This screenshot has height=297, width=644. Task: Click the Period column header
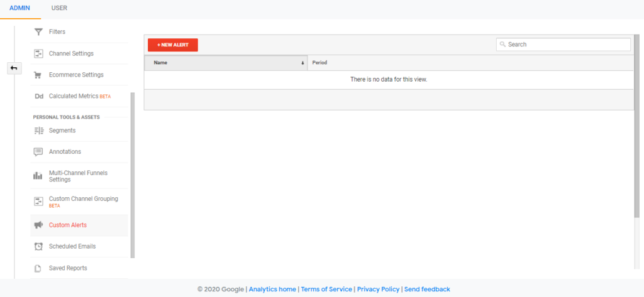coord(470,63)
